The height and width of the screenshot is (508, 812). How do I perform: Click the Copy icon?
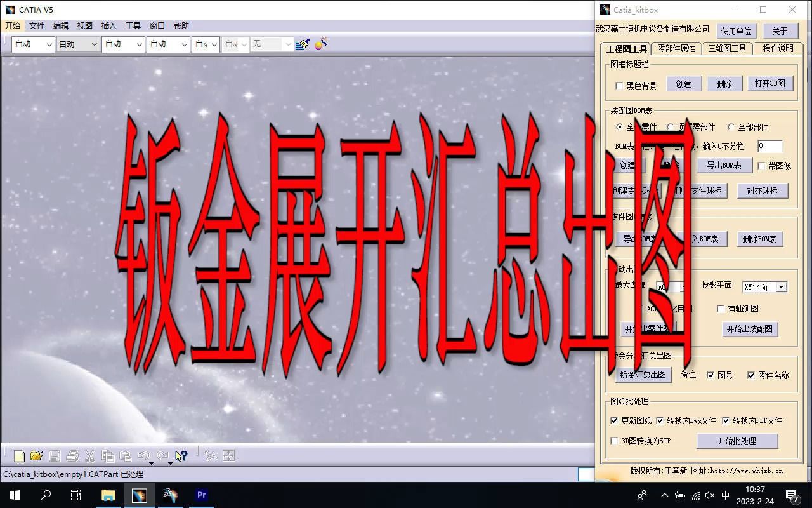point(108,455)
